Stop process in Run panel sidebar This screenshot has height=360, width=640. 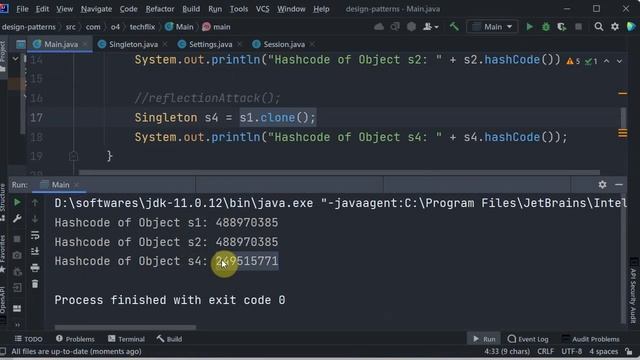pyautogui.click(x=17, y=238)
